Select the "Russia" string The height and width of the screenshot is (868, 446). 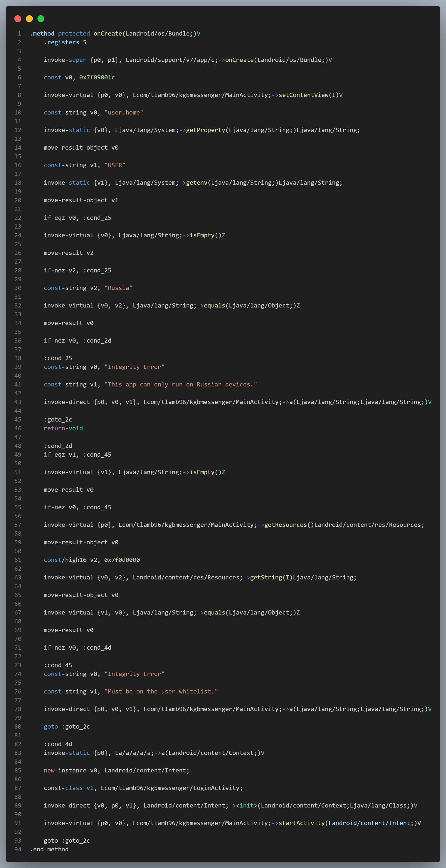[x=118, y=288]
